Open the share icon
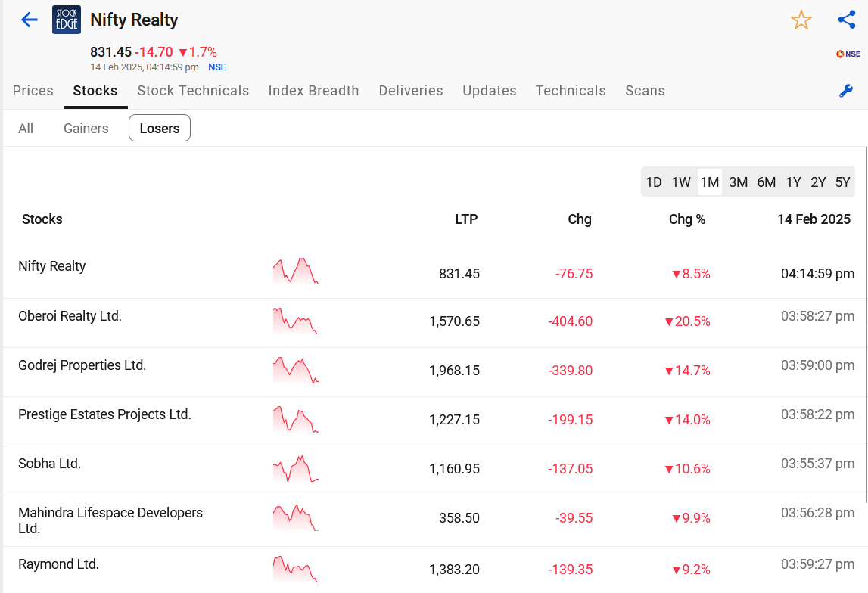 [x=846, y=20]
